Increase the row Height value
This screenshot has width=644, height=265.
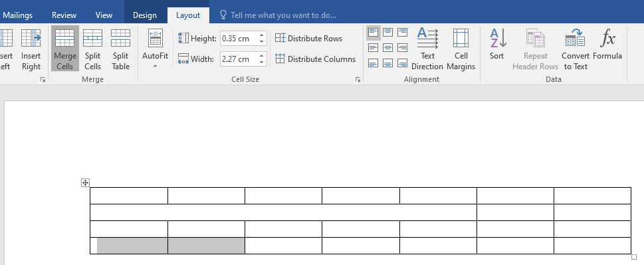(262, 35)
